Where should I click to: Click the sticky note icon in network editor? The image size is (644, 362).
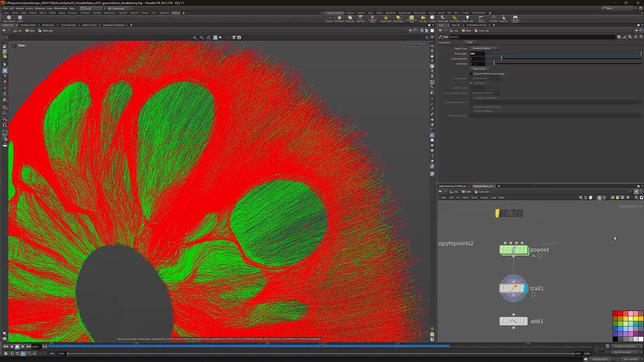[x=618, y=197]
